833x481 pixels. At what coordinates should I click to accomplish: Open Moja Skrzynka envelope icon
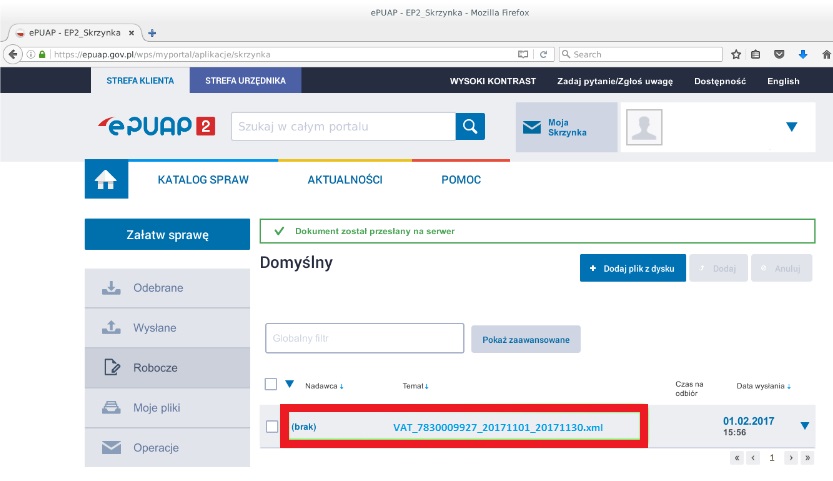(x=531, y=127)
